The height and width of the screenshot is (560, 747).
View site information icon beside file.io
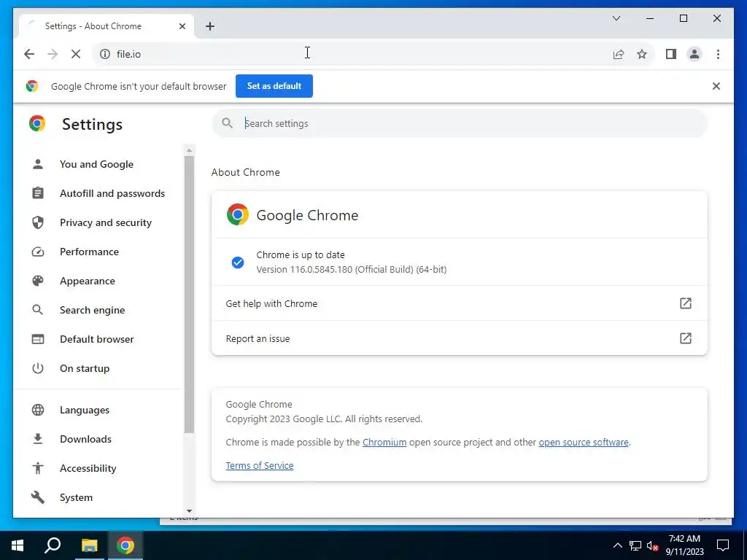click(105, 54)
